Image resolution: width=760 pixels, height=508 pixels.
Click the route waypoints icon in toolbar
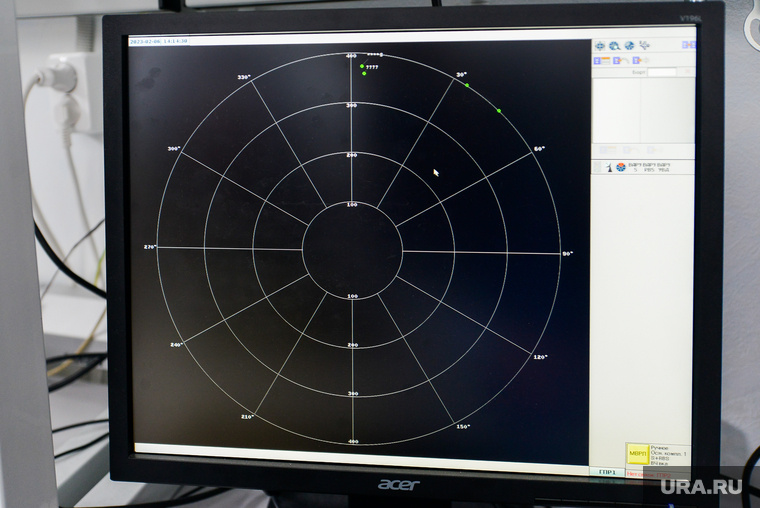coord(644,45)
